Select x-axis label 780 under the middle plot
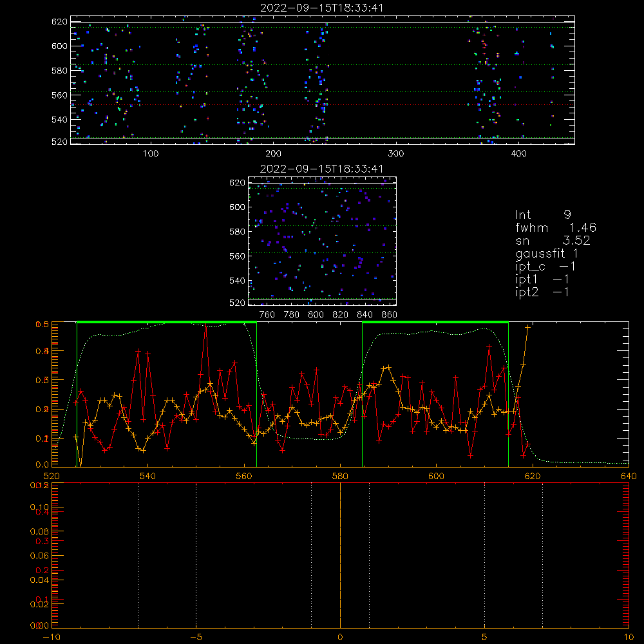The image size is (644, 644). 292,315
